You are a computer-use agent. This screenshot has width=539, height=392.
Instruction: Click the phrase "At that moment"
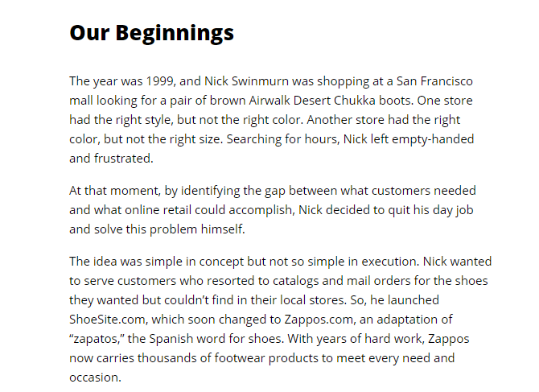[113, 191]
